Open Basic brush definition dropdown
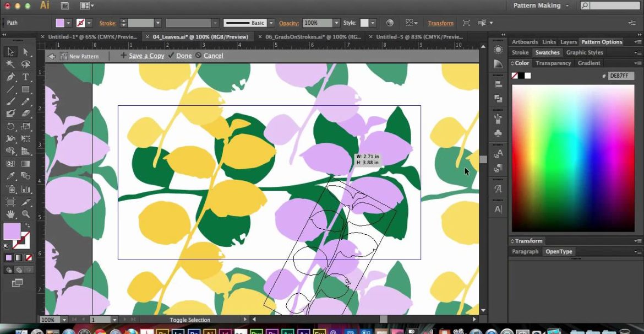 point(271,23)
